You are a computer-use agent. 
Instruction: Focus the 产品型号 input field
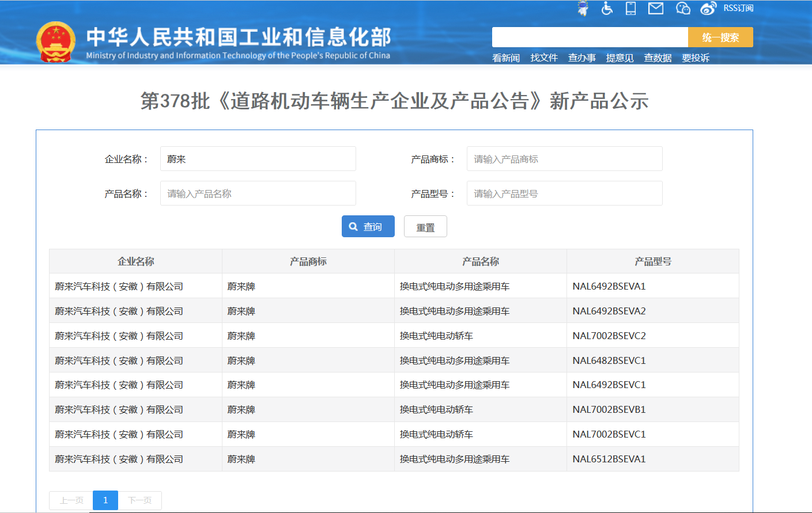(565, 193)
